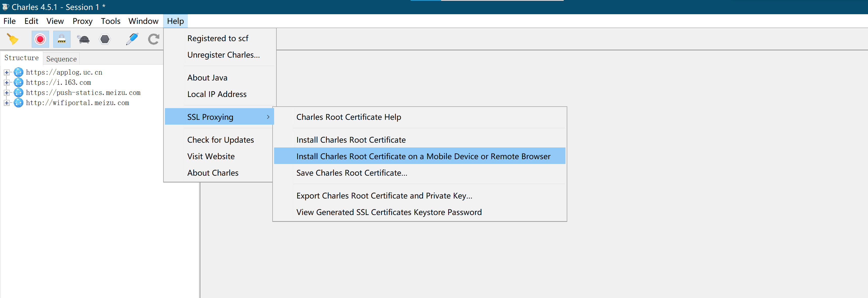The height and width of the screenshot is (298, 868).
Task: Click the hexagon breakpoints icon
Action: 105,39
